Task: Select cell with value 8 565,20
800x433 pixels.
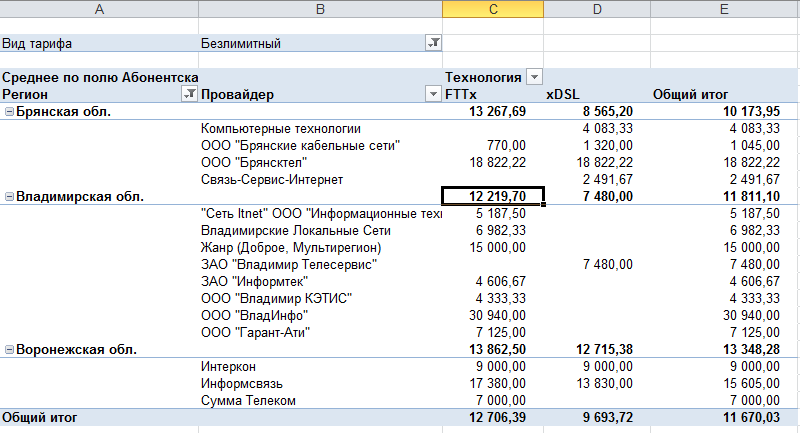Action: tap(597, 112)
